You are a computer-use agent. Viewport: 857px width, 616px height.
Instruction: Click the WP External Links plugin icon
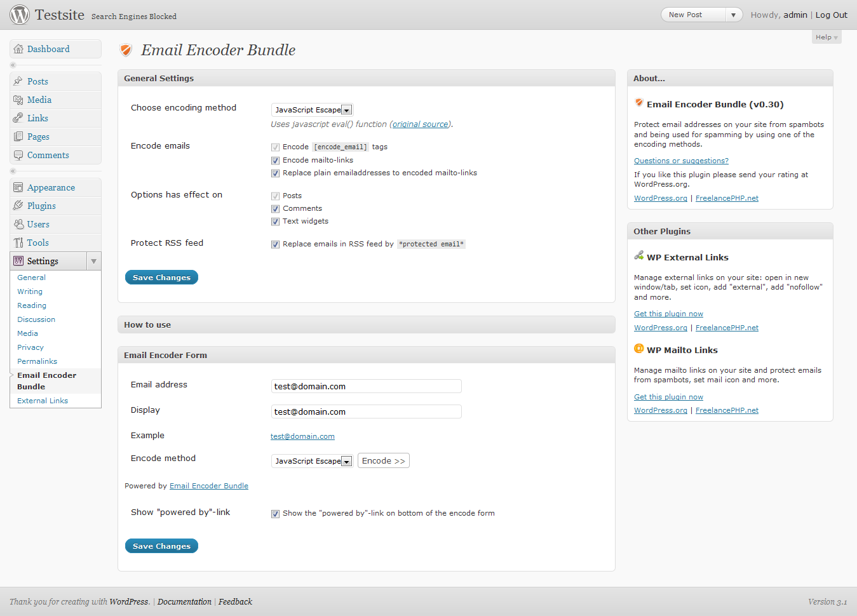[639, 256]
